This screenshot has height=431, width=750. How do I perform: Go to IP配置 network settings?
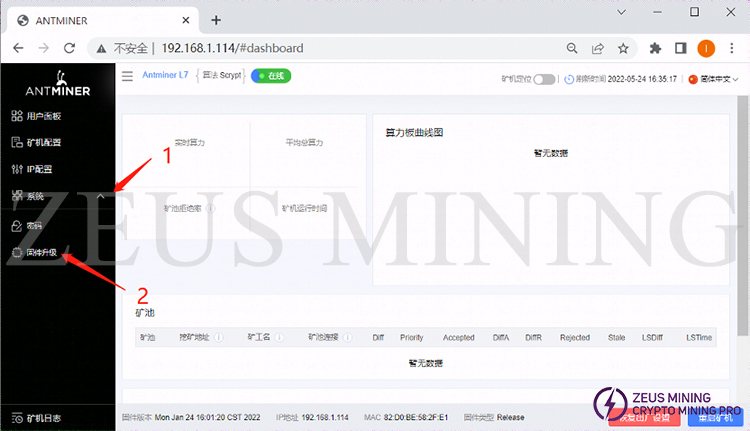coord(32,169)
